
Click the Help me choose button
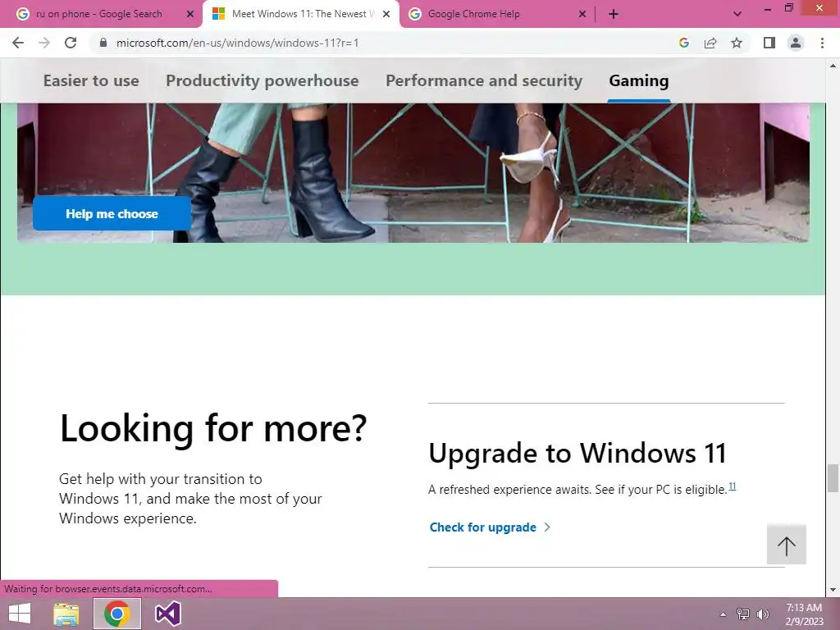pos(112,214)
